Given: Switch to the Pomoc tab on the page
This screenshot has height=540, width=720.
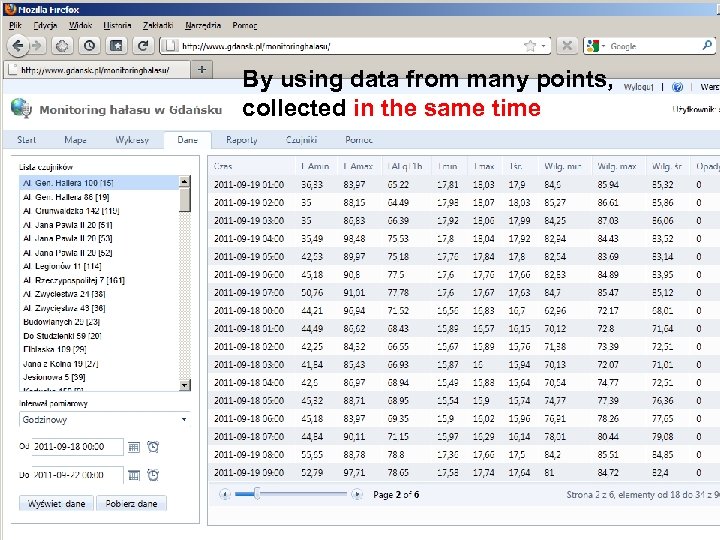Looking at the screenshot, I should 359,140.
